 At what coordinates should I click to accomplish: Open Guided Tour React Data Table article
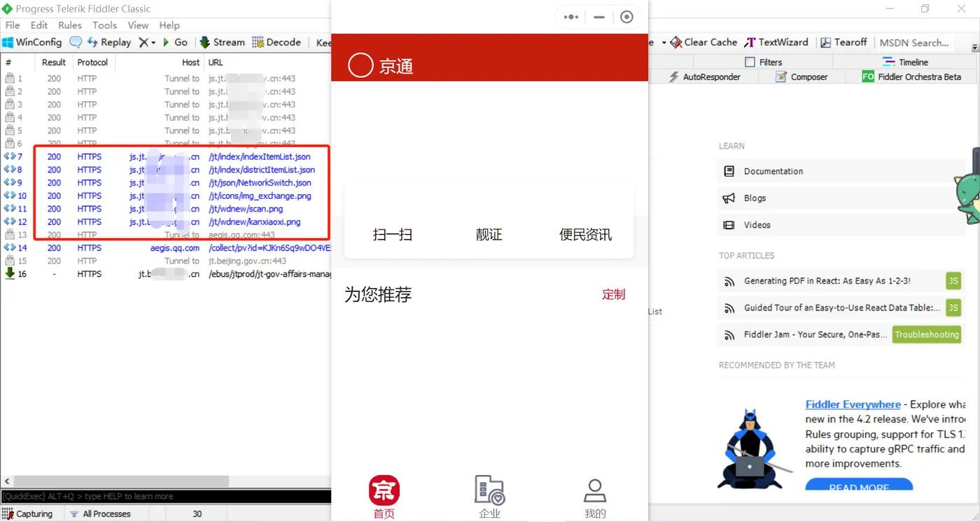[842, 308]
